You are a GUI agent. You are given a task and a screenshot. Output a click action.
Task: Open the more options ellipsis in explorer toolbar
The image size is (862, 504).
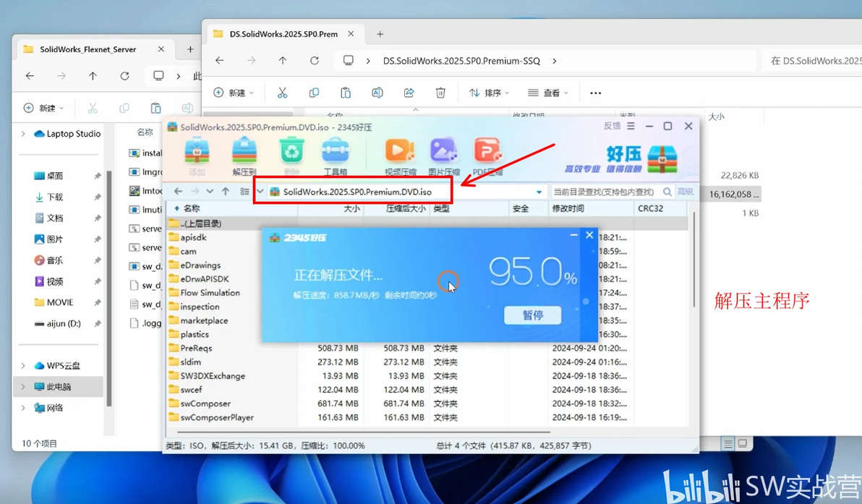click(595, 93)
